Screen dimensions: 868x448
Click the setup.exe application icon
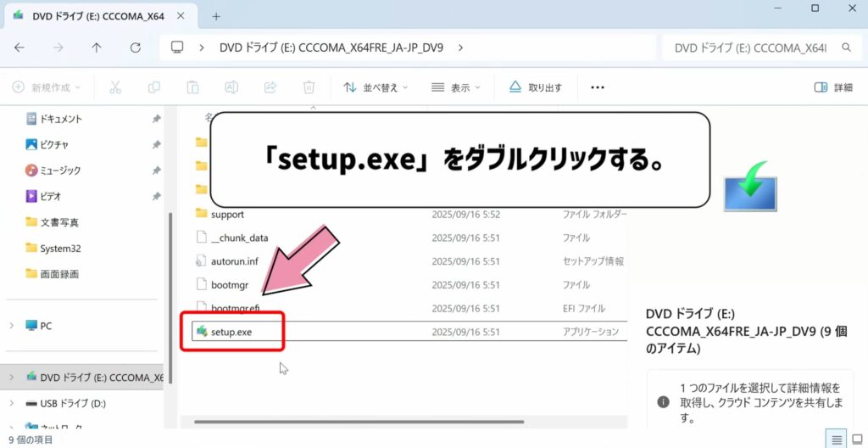click(202, 332)
